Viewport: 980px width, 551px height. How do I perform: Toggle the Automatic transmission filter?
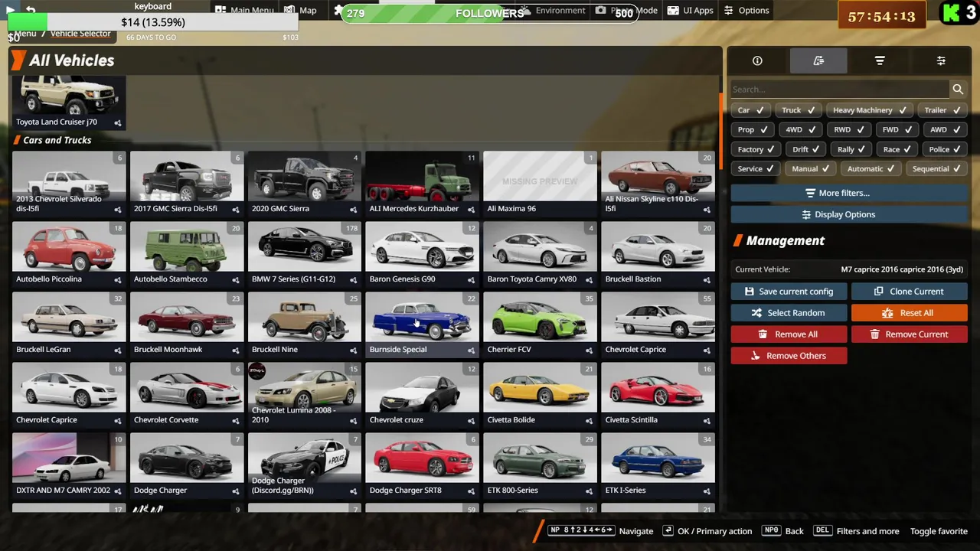click(x=871, y=169)
